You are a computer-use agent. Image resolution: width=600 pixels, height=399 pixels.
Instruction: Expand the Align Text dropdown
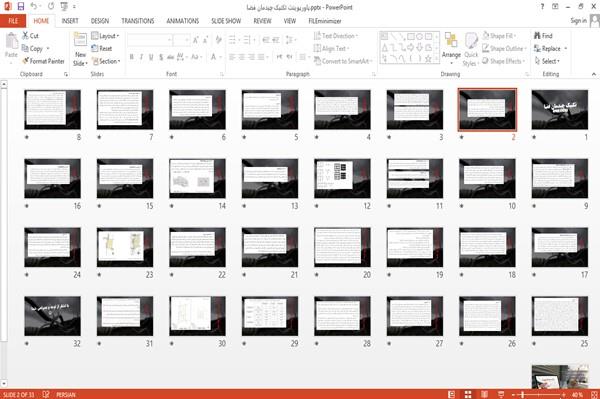pyautogui.click(x=331, y=49)
